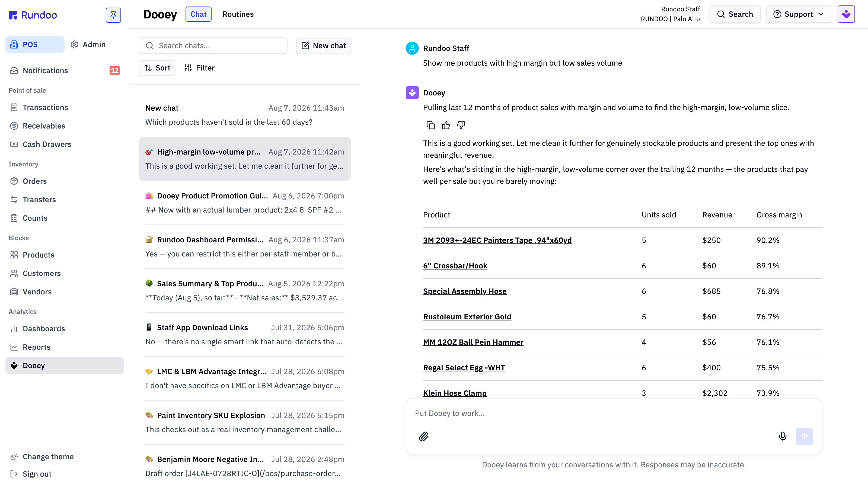Screen dimensions: 868x488
Task: Open Reports page
Action: coord(65,347)
